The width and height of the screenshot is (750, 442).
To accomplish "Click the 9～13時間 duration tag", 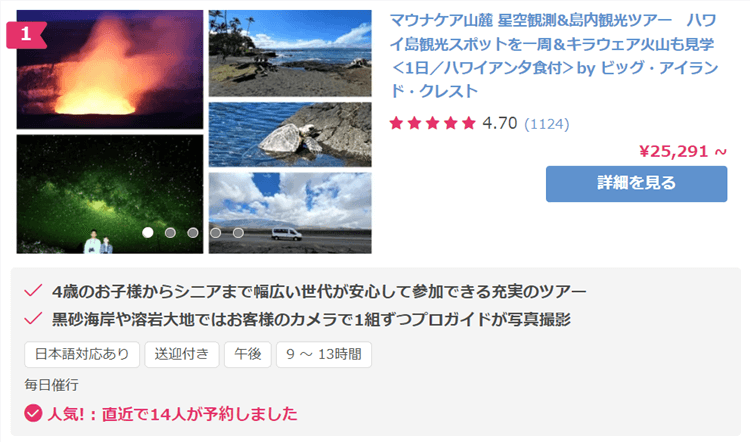I will point(324,354).
